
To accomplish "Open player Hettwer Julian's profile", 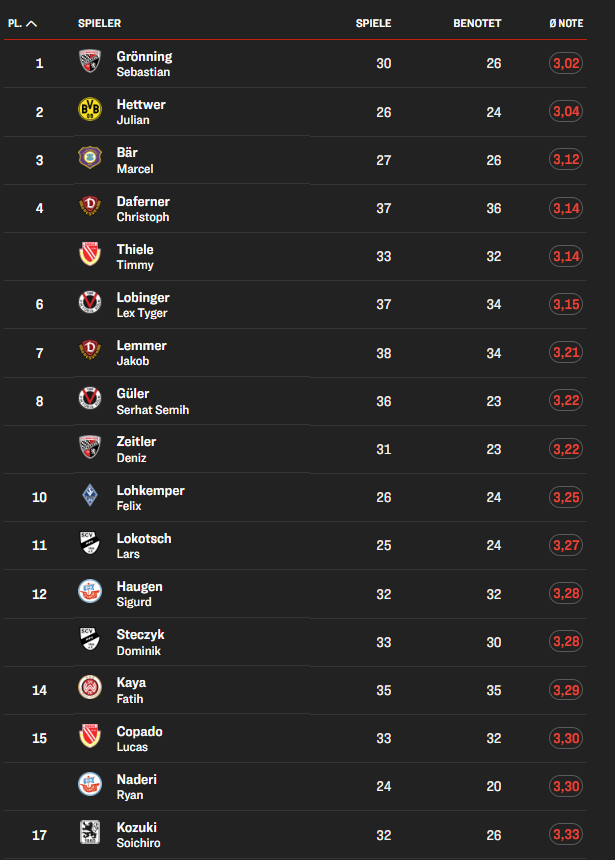I will [x=140, y=111].
